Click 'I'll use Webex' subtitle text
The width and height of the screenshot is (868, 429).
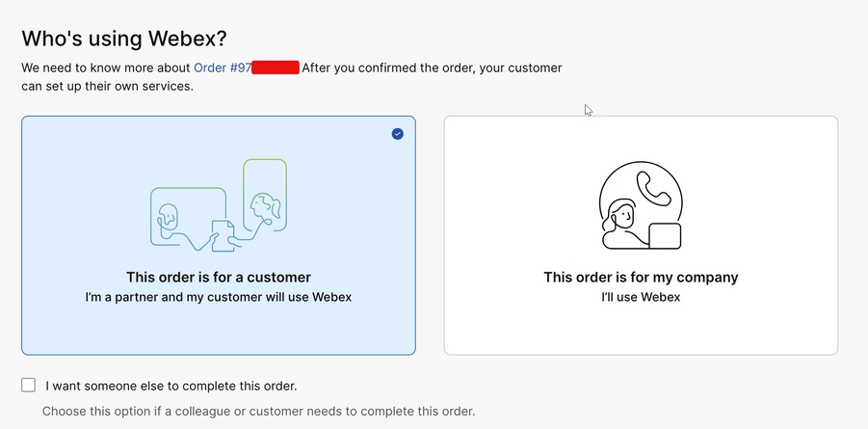click(x=641, y=297)
